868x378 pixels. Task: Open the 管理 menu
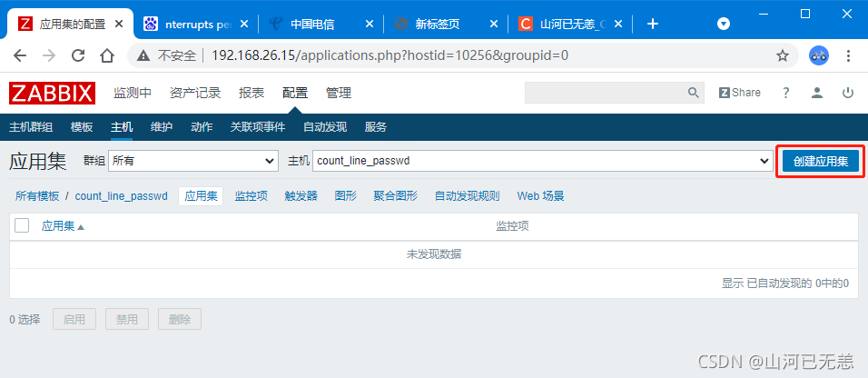pos(339,93)
